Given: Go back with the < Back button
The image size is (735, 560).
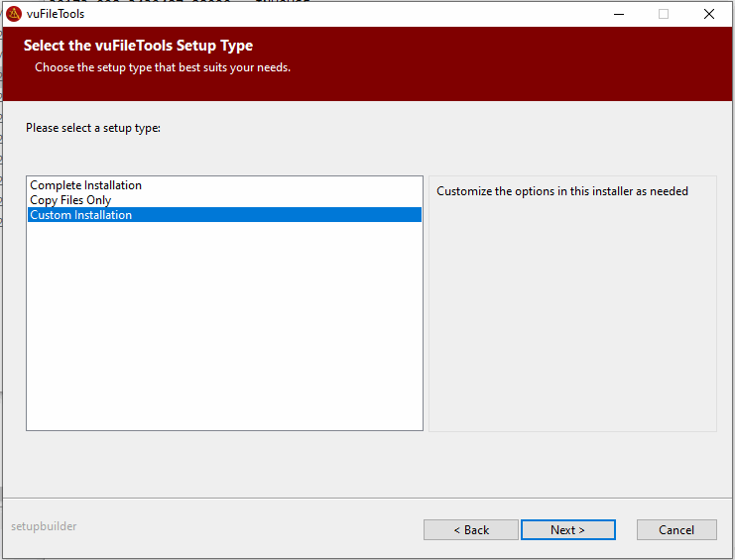Looking at the screenshot, I should tap(471, 530).
